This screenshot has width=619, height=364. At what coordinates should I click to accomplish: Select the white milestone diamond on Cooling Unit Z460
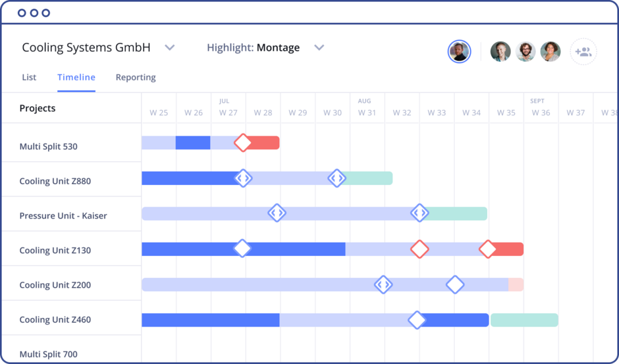[x=416, y=320]
